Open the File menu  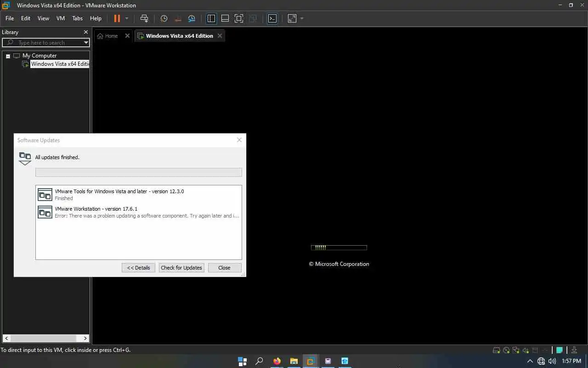pos(10,18)
